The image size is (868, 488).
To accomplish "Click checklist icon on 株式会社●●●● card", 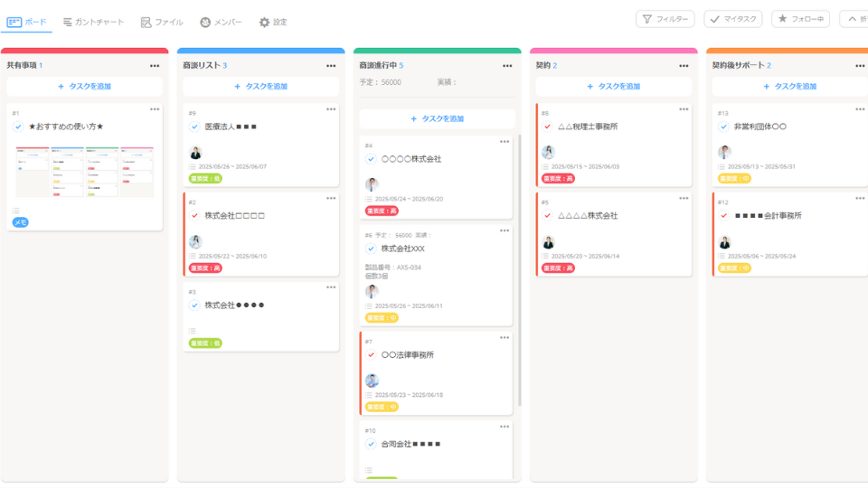I will pyautogui.click(x=192, y=331).
